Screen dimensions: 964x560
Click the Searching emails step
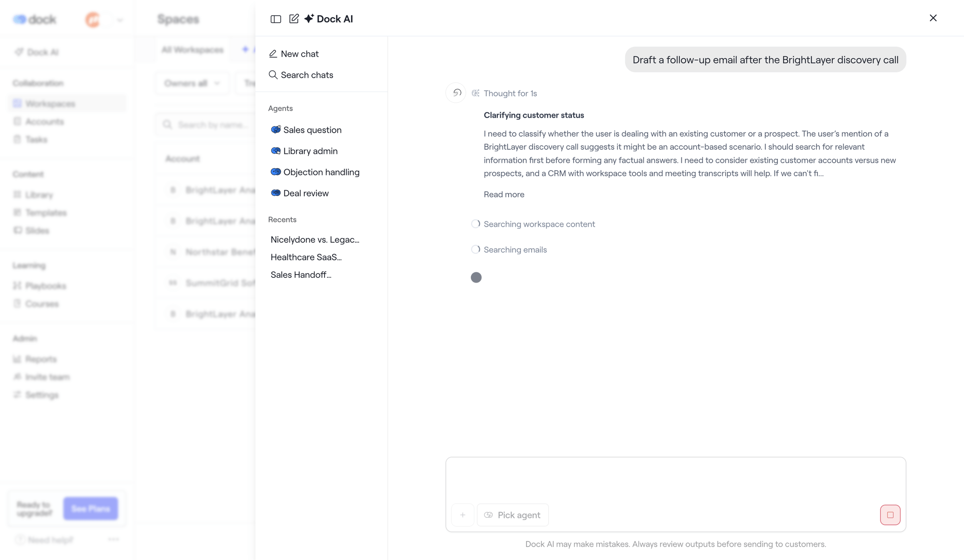509,250
